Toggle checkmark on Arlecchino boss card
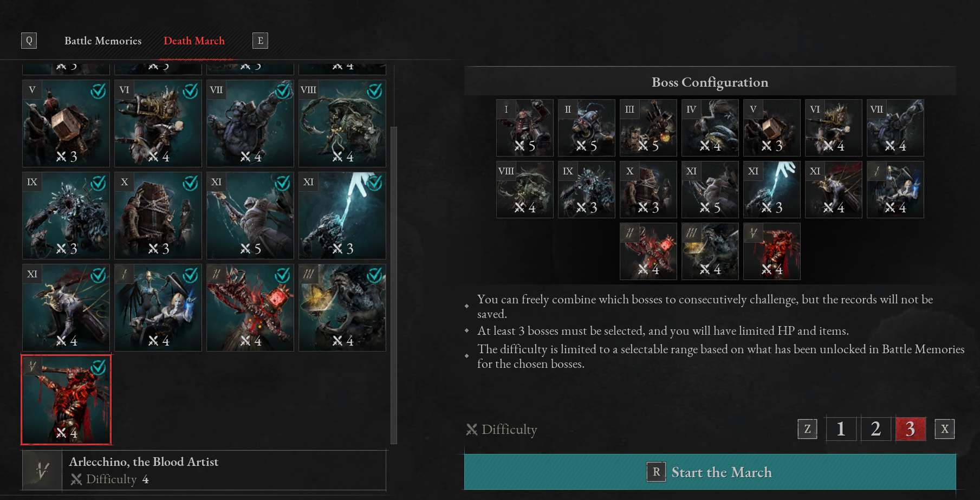The width and height of the screenshot is (980, 500). click(98, 367)
